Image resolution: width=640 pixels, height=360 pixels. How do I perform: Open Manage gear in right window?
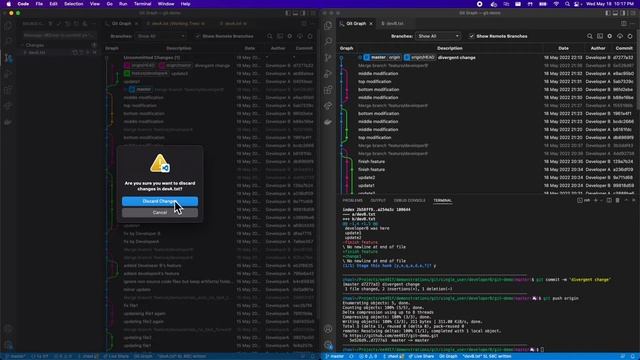(328, 345)
